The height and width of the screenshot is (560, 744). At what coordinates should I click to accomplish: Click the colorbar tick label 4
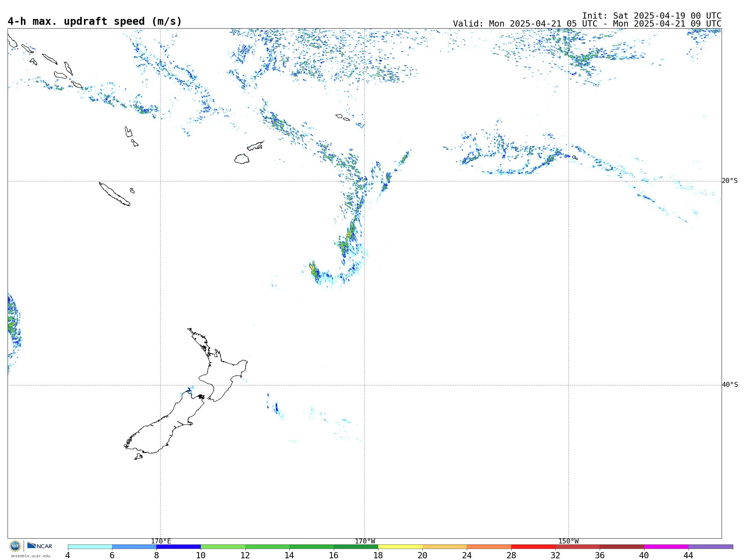(x=68, y=556)
